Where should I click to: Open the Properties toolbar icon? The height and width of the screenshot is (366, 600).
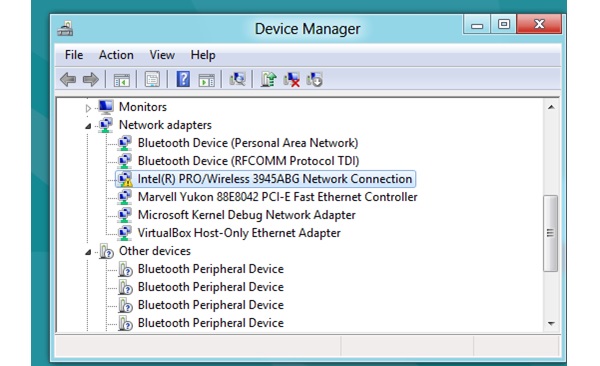tap(152, 80)
